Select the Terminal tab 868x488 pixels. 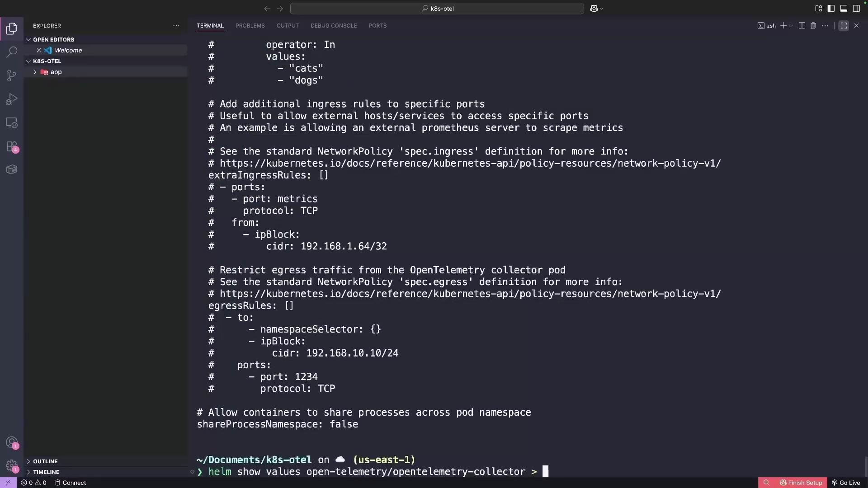click(x=210, y=26)
